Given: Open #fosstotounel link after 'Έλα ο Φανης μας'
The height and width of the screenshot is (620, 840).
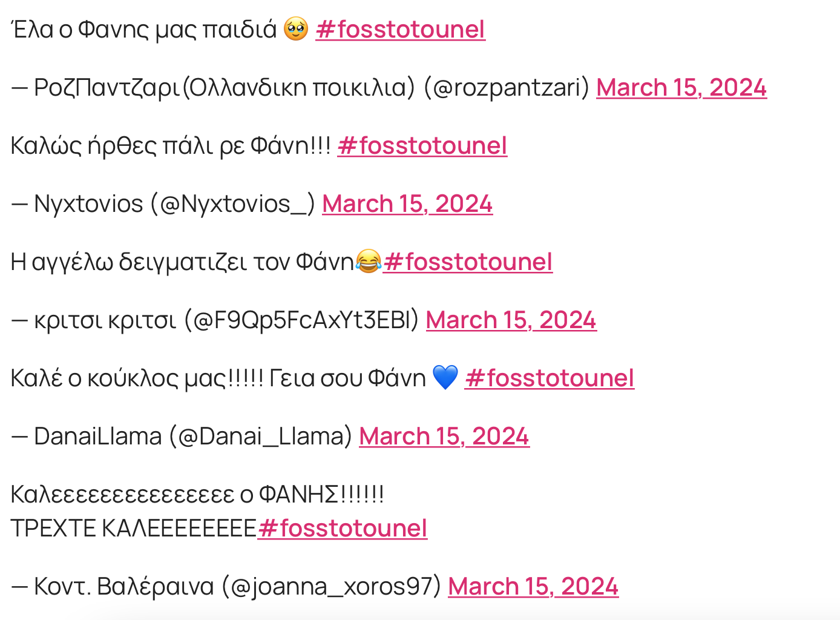Looking at the screenshot, I should coord(400,29).
